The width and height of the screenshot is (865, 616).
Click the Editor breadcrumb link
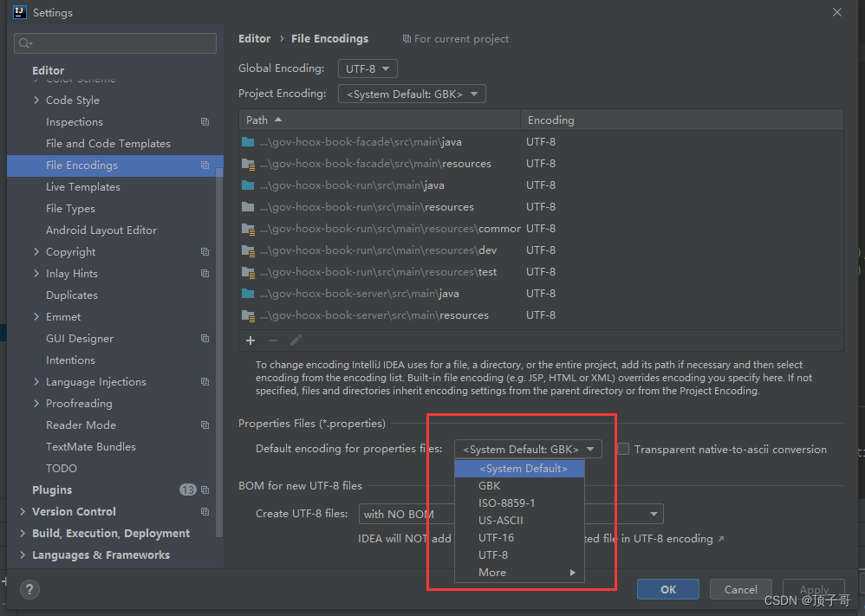click(x=254, y=39)
